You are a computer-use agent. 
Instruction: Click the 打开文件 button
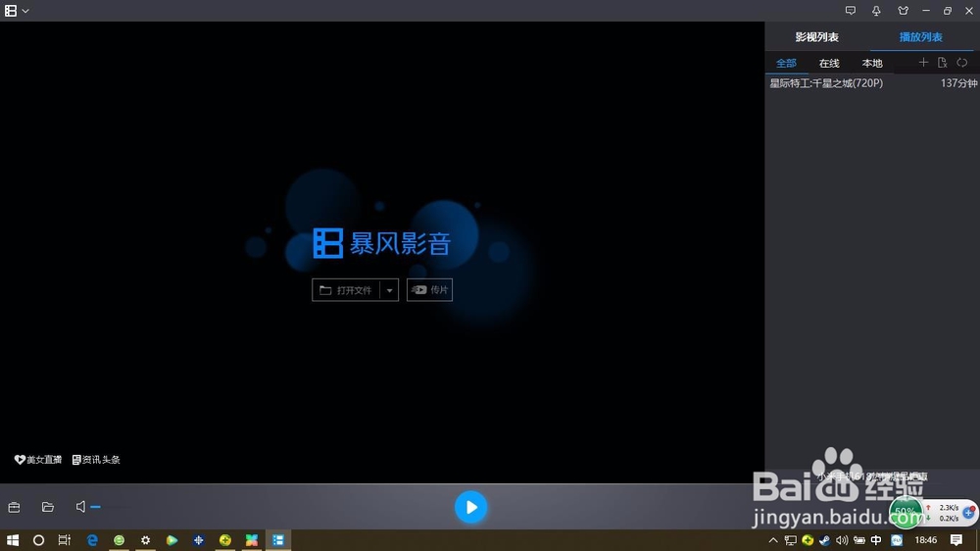[346, 290]
